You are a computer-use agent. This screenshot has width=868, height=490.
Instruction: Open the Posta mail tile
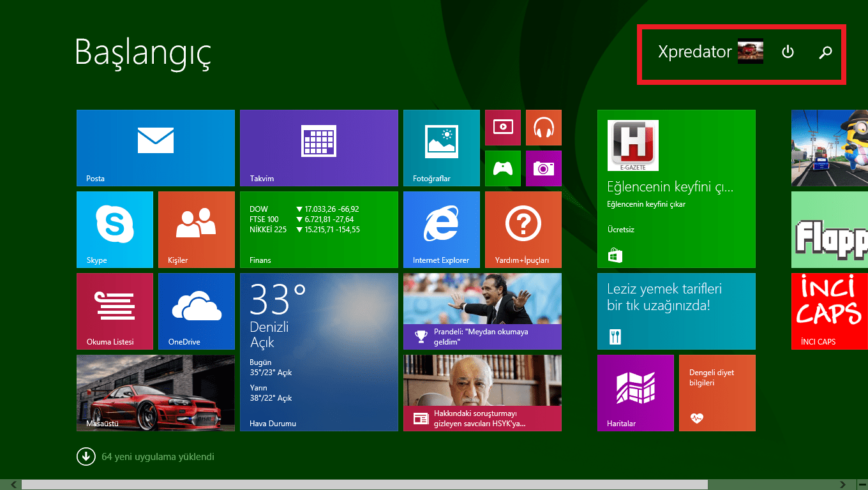click(156, 148)
